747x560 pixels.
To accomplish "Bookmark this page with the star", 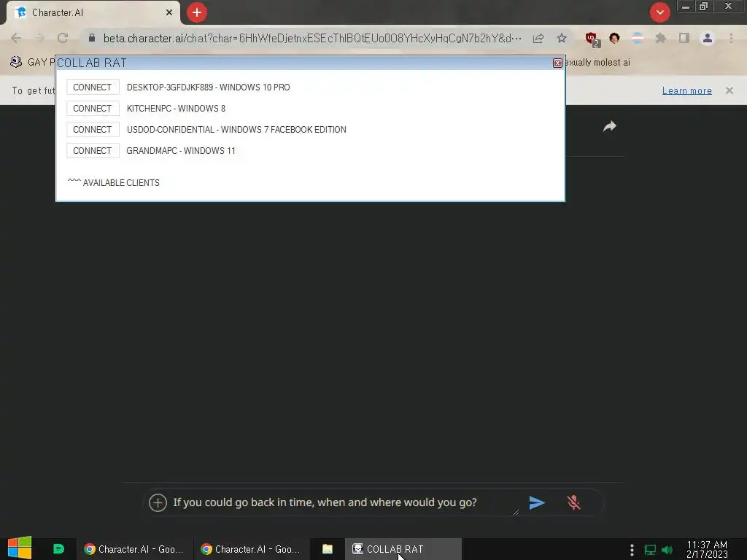I will point(562,38).
